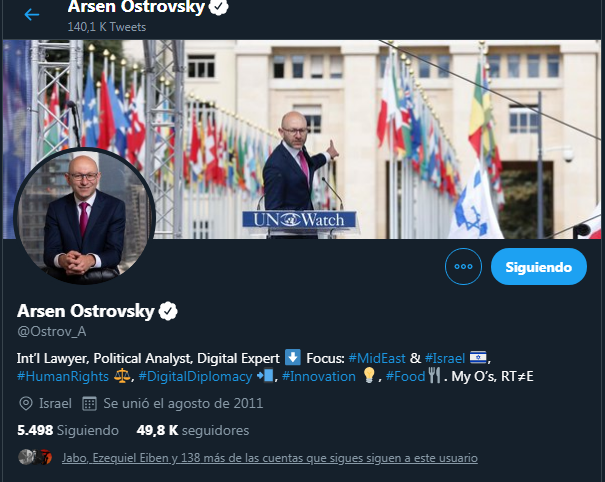Open the UN Watch banner image
The image size is (605, 482).
tap(302, 139)
